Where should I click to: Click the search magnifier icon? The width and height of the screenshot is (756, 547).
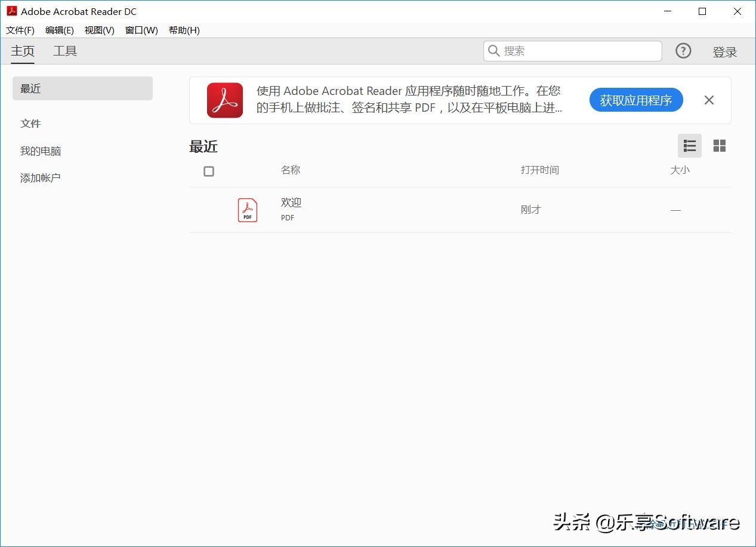point(494,51)
